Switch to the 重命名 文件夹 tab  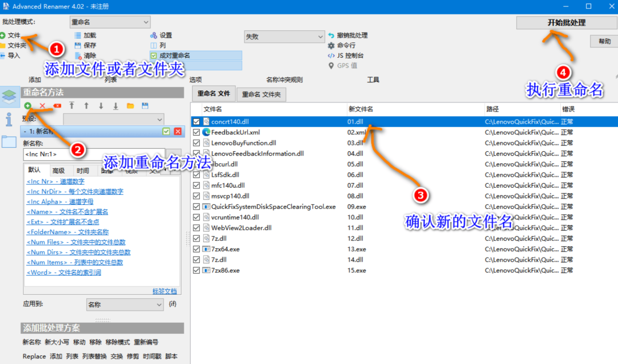262,94
